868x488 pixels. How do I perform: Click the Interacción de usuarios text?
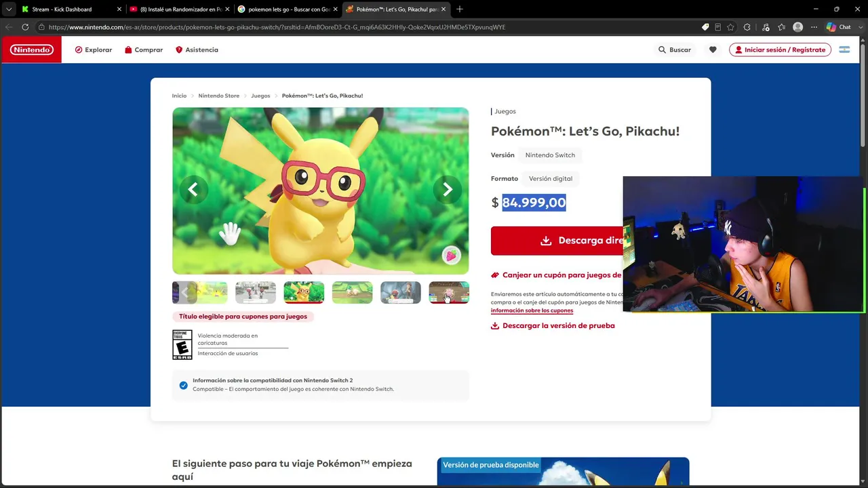tap(228, 353)
